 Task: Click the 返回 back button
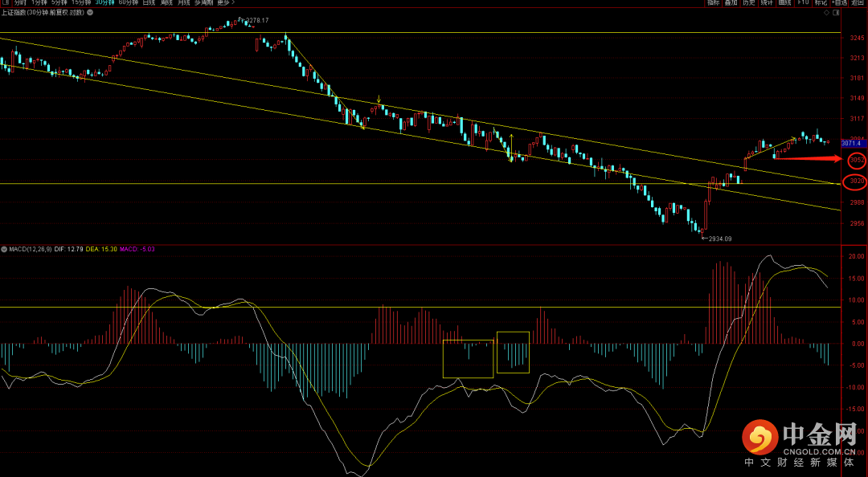click(x=858, y=3)
